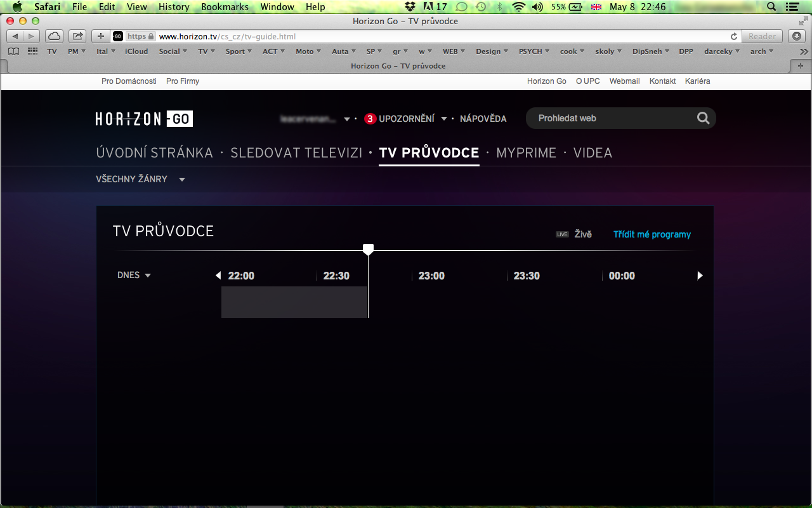Open Safari Bookmarks menu

225,7
